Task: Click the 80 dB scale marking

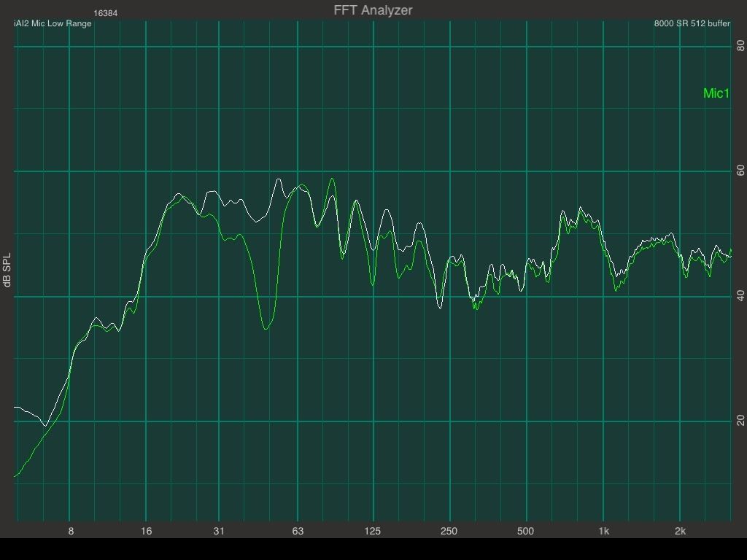Action: pos(740,46)
